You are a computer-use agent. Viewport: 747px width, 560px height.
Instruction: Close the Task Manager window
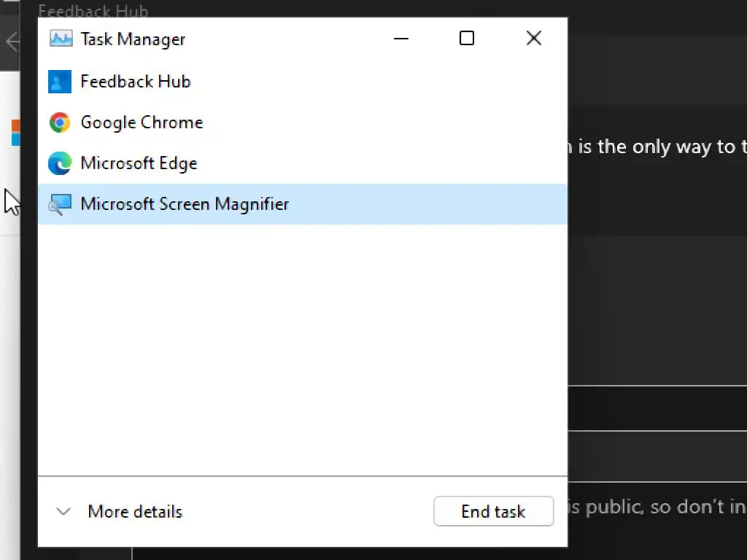(x=533, y=38)
